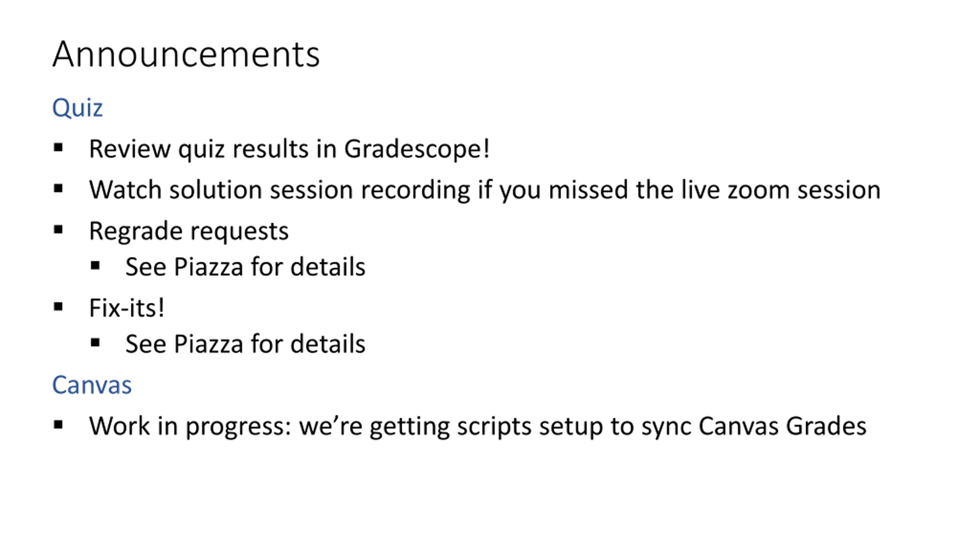Click See Piazza for details under Fix-its
980x551 pixels.
pos(245,344)
